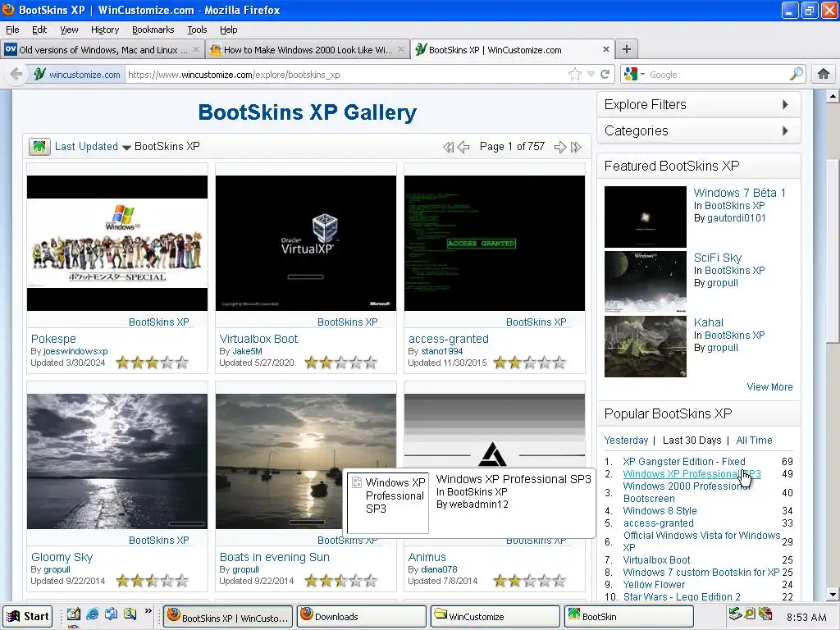The height and width of the screenshot is (630, 840).
Task: Reload the page with the refresh icon
Action: [605, 74]
